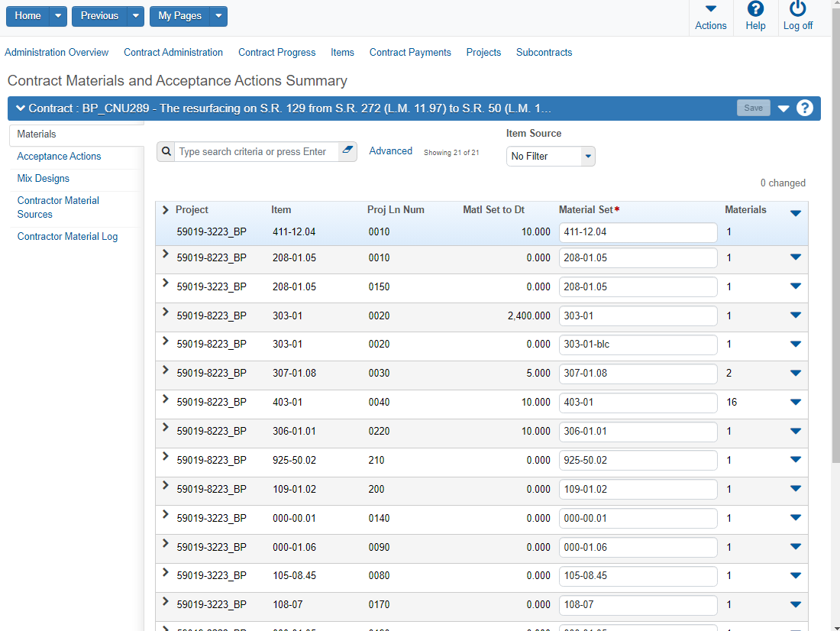
Task: Open the Mix Designs tab
Action: tap(44, 178)
